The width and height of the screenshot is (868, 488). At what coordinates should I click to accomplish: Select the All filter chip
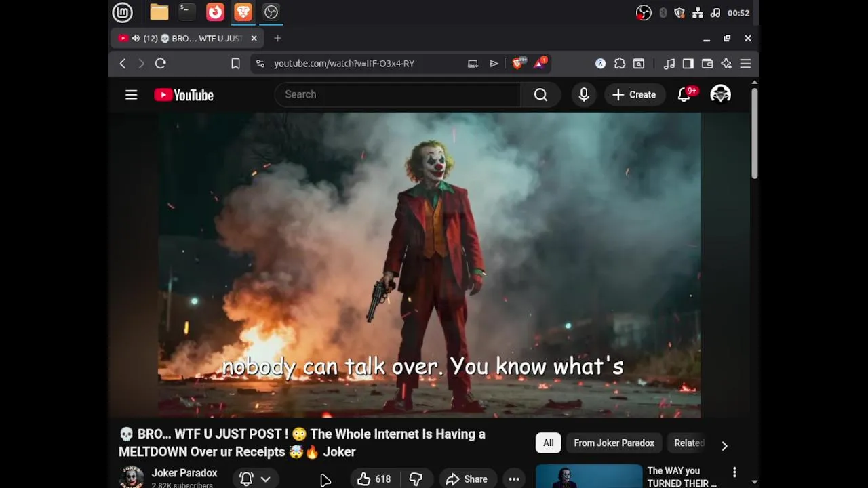[x=548, y=443]
